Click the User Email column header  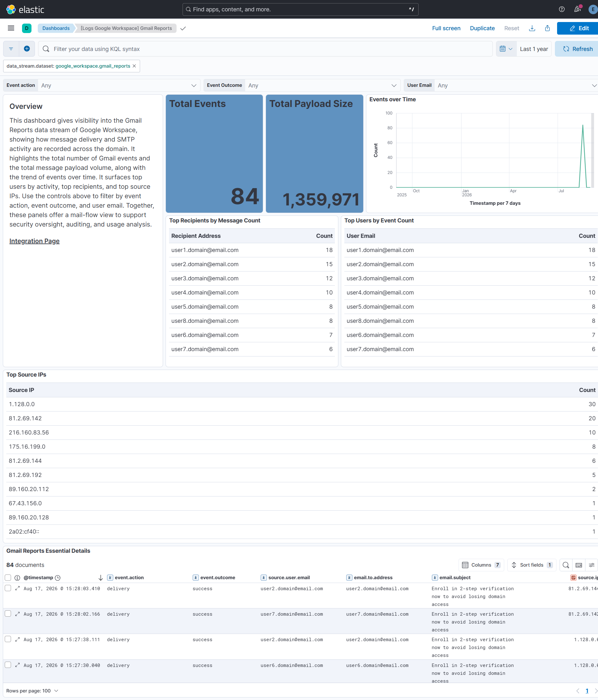click(361, 236)
